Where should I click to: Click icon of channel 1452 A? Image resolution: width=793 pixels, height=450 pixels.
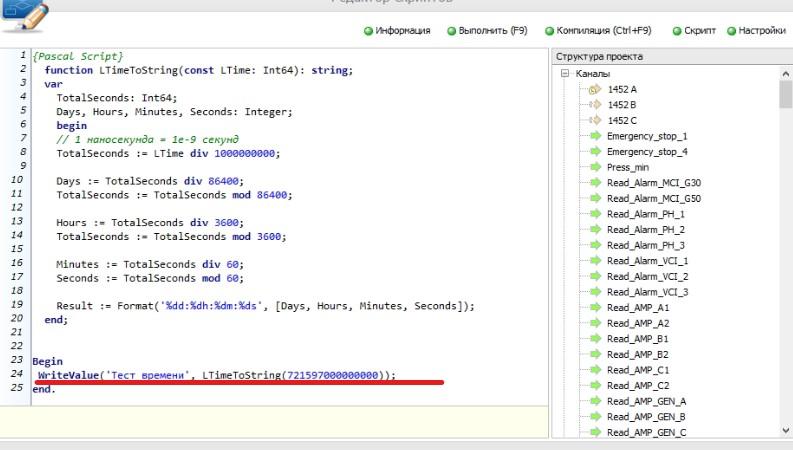[x=595, y=89]
